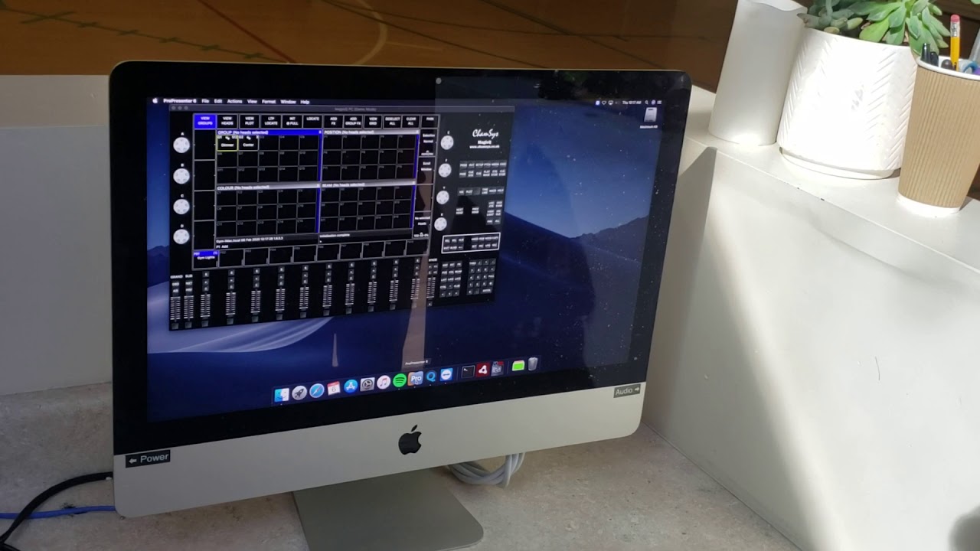Screen dimensions: 980x551
Task: Open the Help menu
Action: coord(305,101)
